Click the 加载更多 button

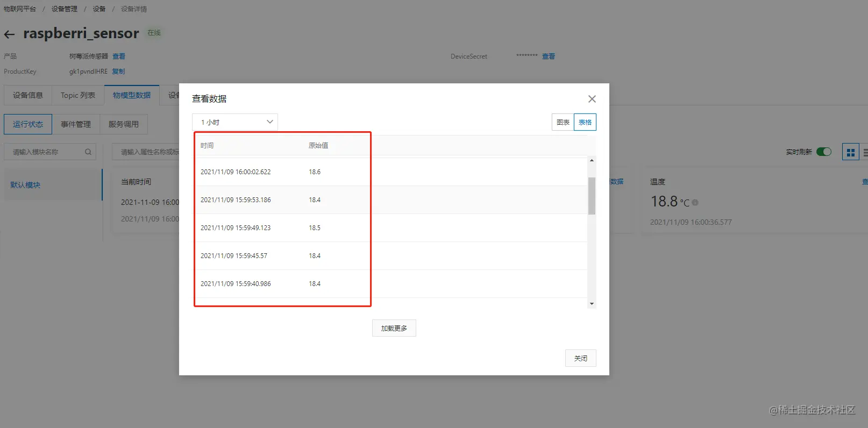point(394,328)
